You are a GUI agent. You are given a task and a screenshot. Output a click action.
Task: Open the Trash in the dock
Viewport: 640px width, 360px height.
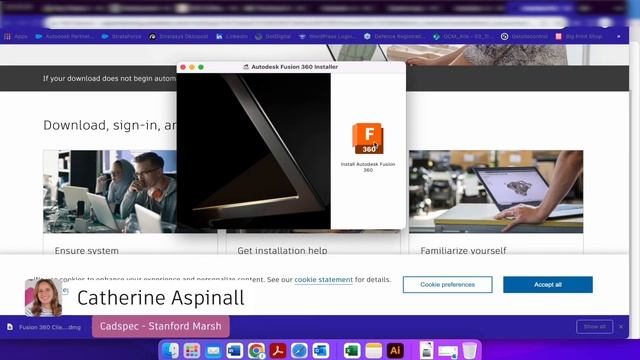pos(469,351)
